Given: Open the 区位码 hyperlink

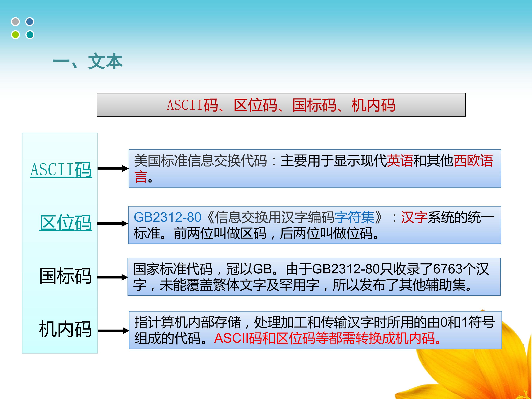Looking at the screenshot, I should (x=66, y=223).
